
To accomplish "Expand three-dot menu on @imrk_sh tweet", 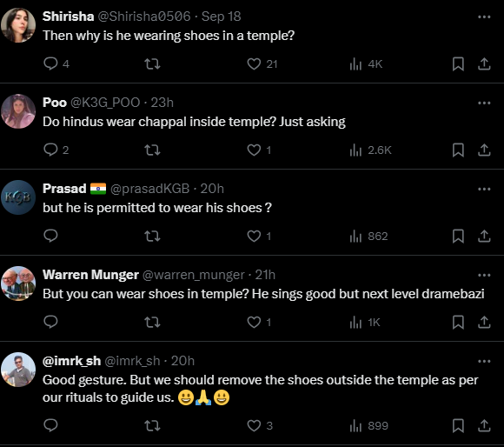I will coord(484,362).
